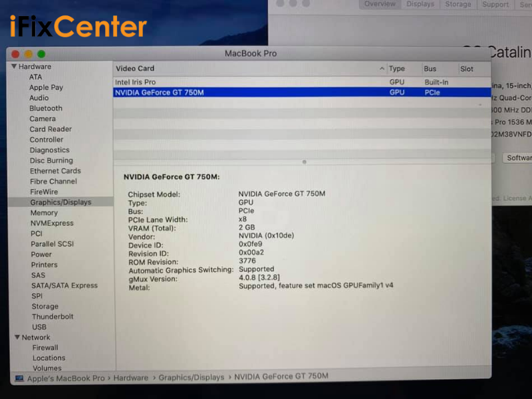Select Firewall under Network

tap(45, 348)
